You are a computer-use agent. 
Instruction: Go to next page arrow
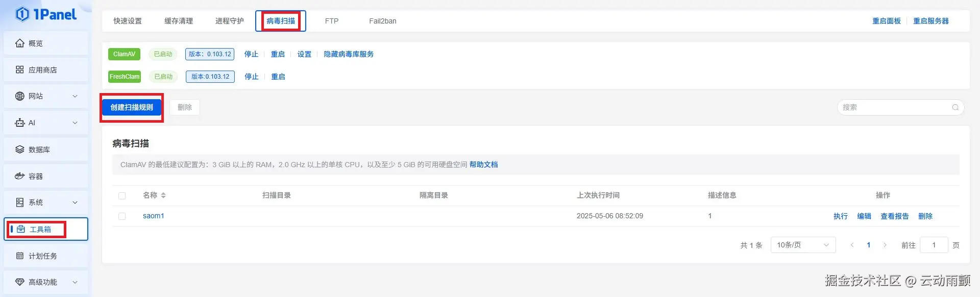click(x=885, y=245)
